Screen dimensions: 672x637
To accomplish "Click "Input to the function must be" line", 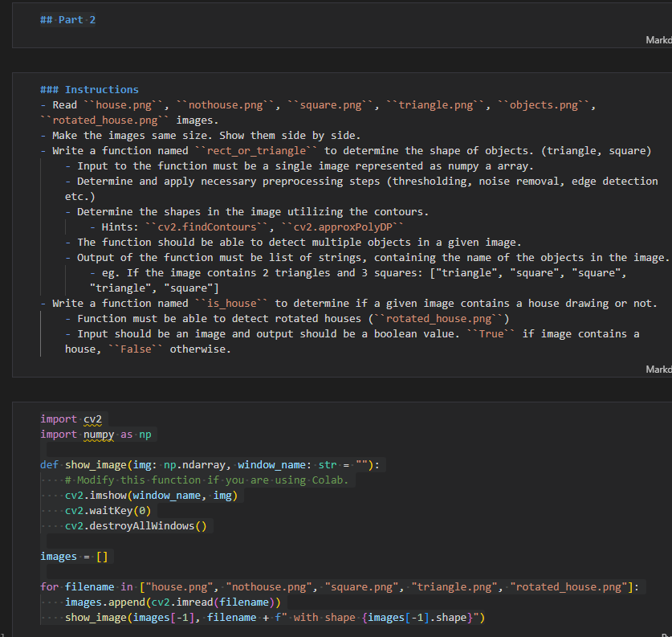I will coord(299,166).
